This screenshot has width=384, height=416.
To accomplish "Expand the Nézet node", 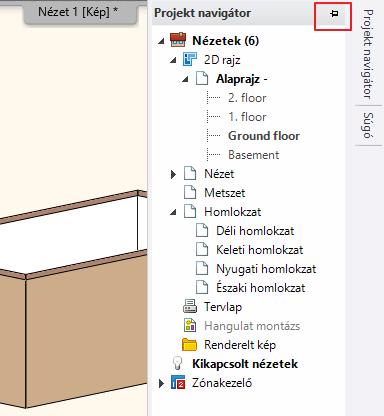I will (x=173, y=174).
